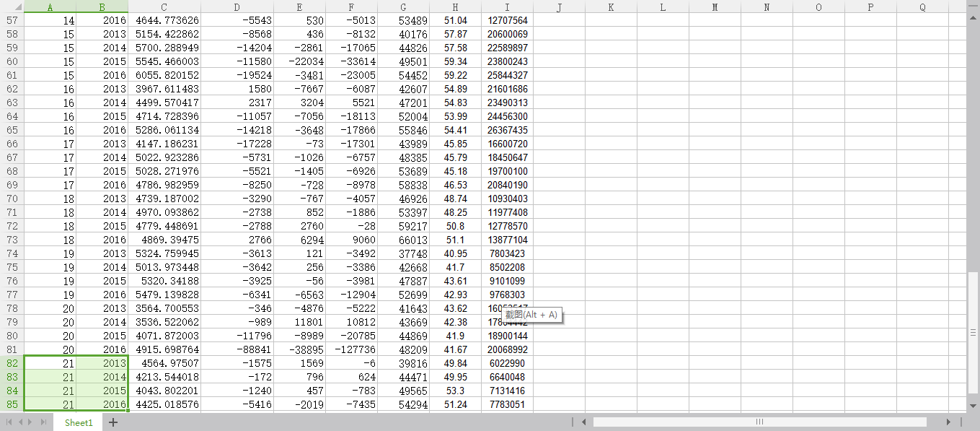Click cell with value -88841
This screenshot has height=431, width=980.
[237, 349]
